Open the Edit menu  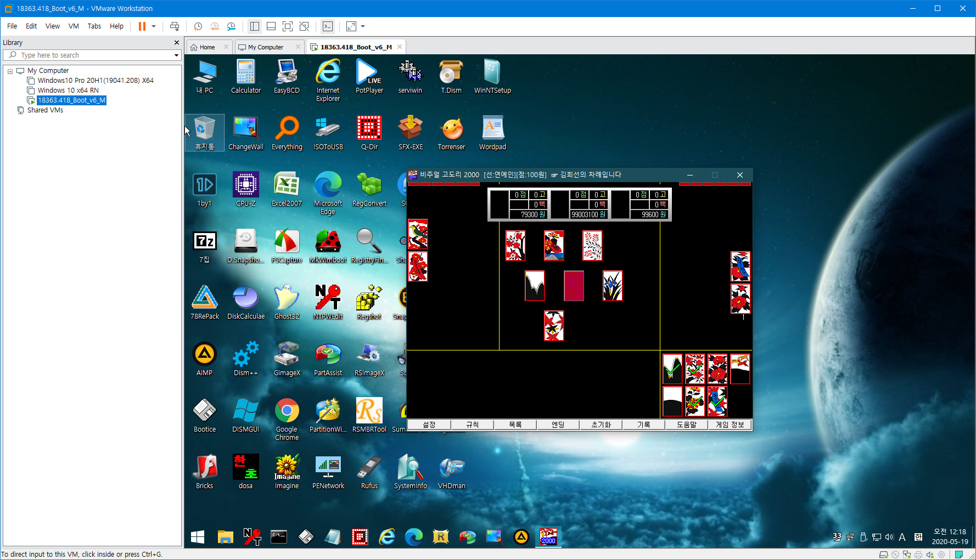pos(31,26)
